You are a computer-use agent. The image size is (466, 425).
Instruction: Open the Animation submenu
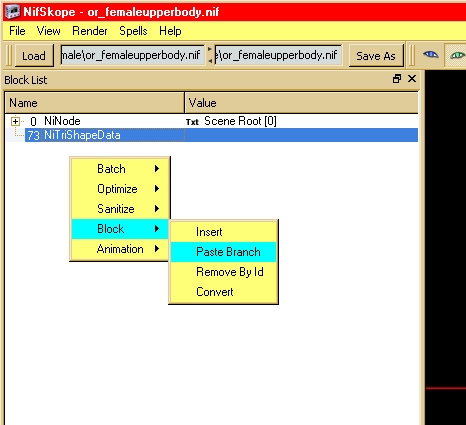(120, 249)
